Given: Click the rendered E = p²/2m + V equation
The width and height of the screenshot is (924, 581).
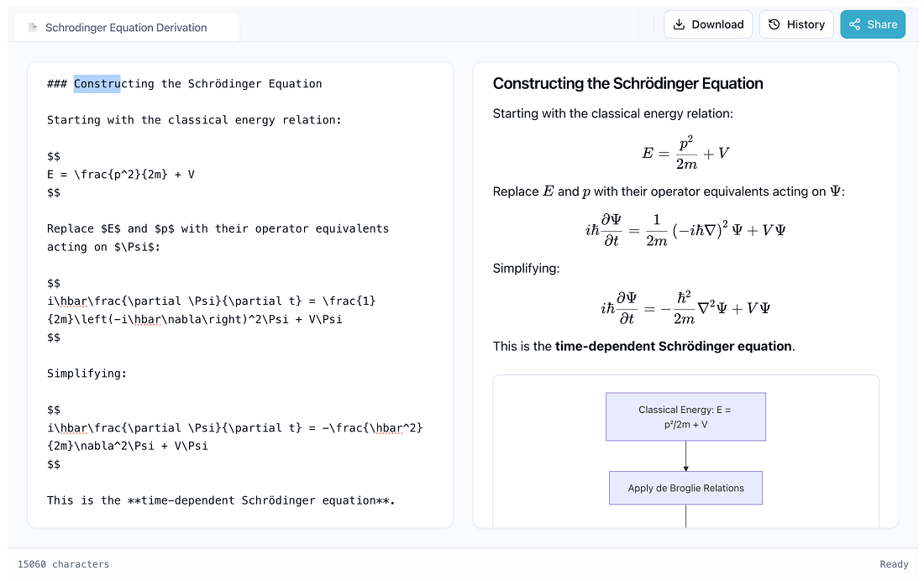Looking at the screenshot, I should coord(685,153).
